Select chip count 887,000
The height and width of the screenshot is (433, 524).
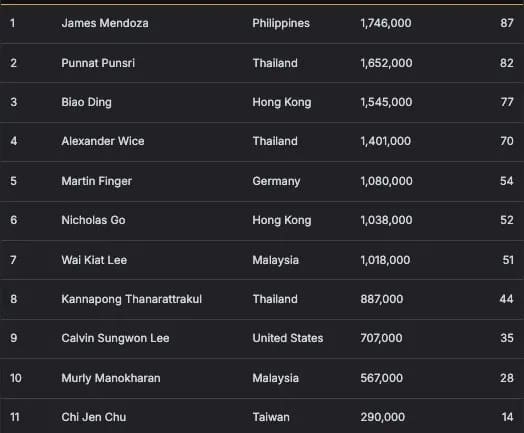382,299
